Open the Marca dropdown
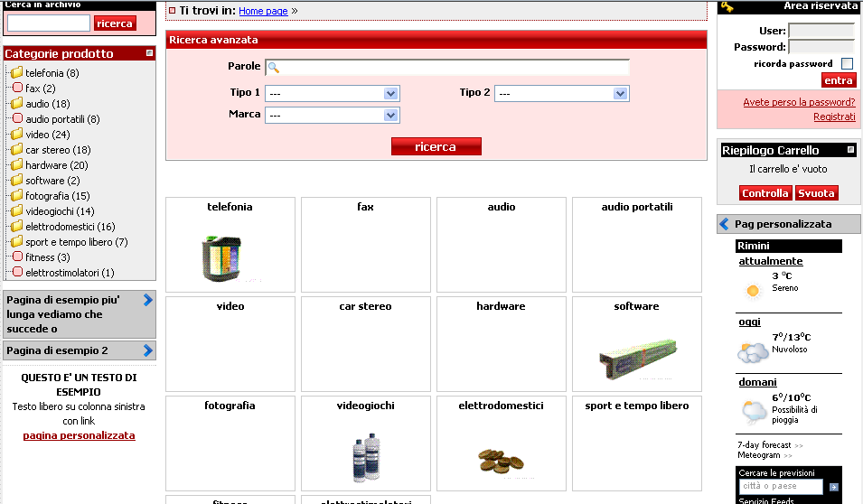Image resolution: width=863 pixels, height=504 pixels. [333, 116]
